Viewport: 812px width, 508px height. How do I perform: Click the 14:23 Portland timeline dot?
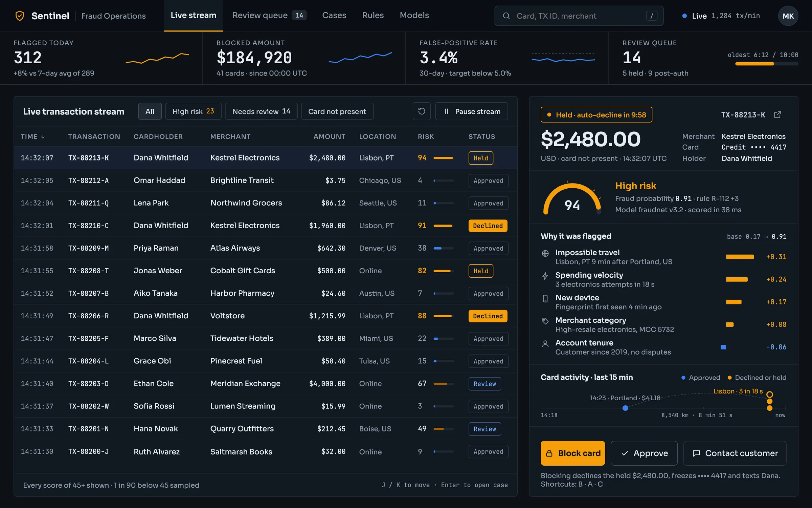coord(625,408)
